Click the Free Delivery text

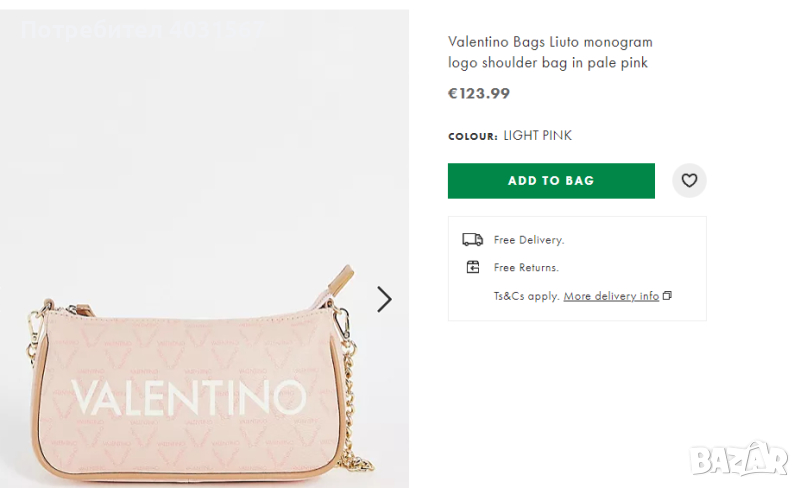point(529,240)
